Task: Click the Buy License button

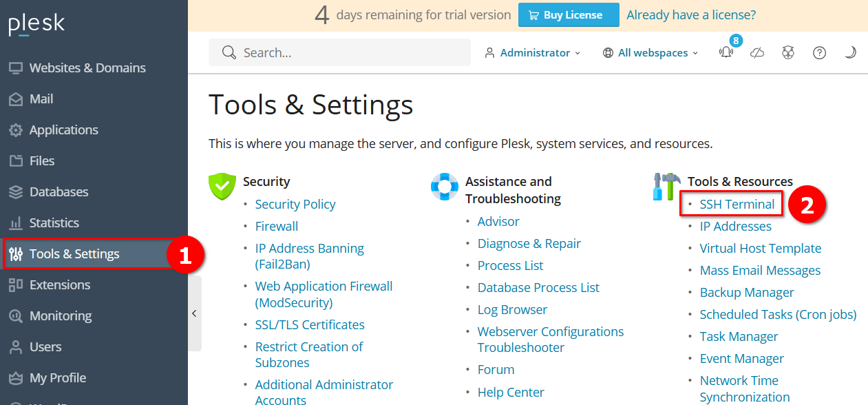Action: click(569, 14)
